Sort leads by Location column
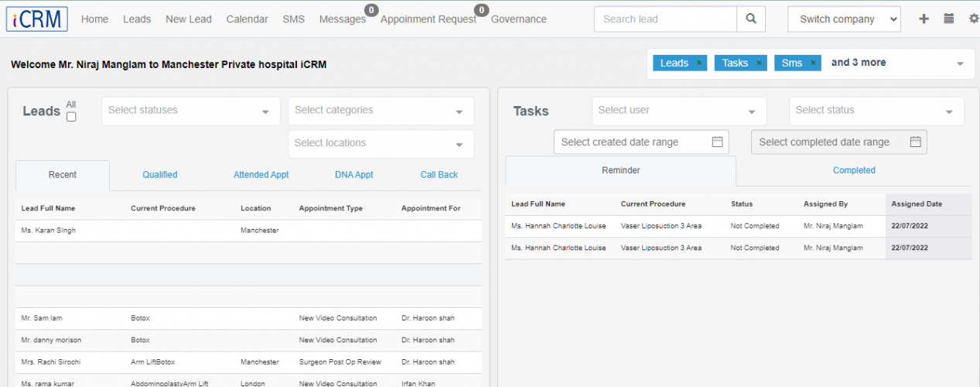The image size is (980, 387). click(x=256, y=208)
